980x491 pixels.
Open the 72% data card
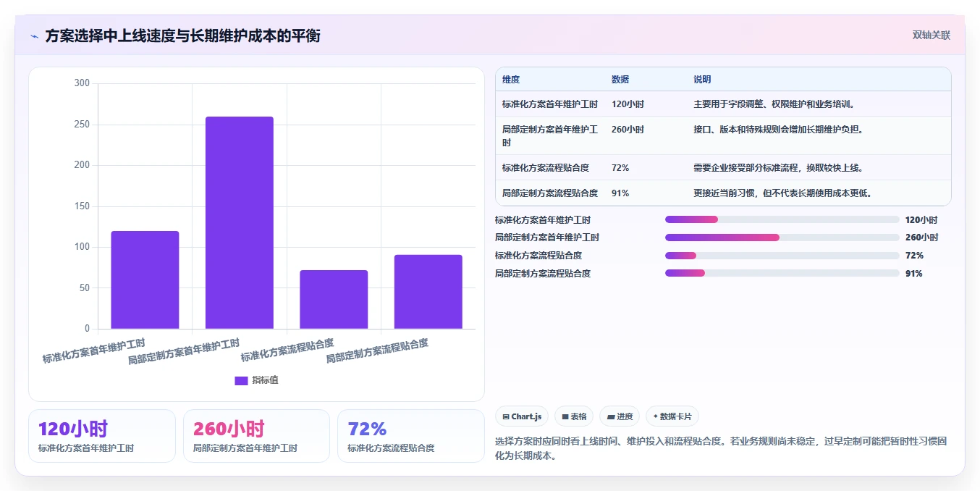pyautogui.click(x=411, y=436)
